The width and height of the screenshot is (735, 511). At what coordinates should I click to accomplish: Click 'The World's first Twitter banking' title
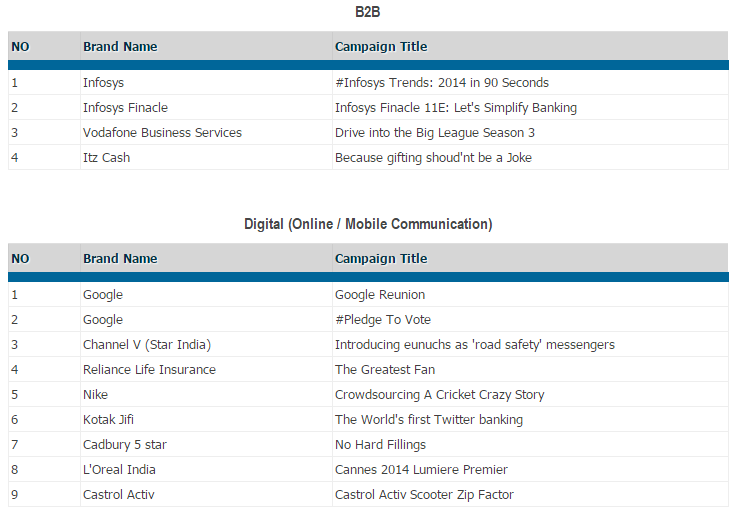click(428, 420)
